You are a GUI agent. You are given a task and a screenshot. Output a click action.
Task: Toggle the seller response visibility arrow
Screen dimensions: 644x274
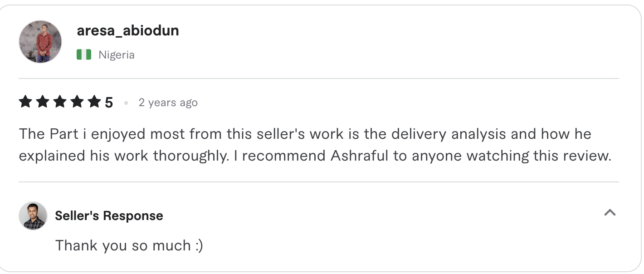click(610, 213)
